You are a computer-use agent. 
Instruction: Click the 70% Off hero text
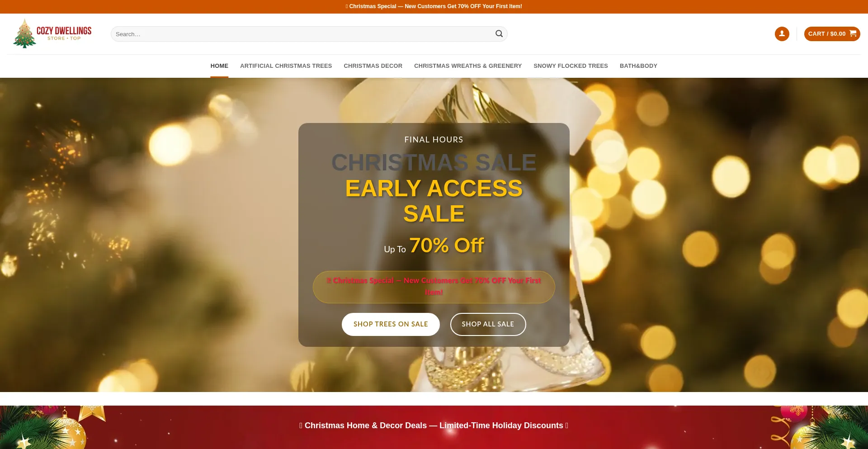coord(447,246)
